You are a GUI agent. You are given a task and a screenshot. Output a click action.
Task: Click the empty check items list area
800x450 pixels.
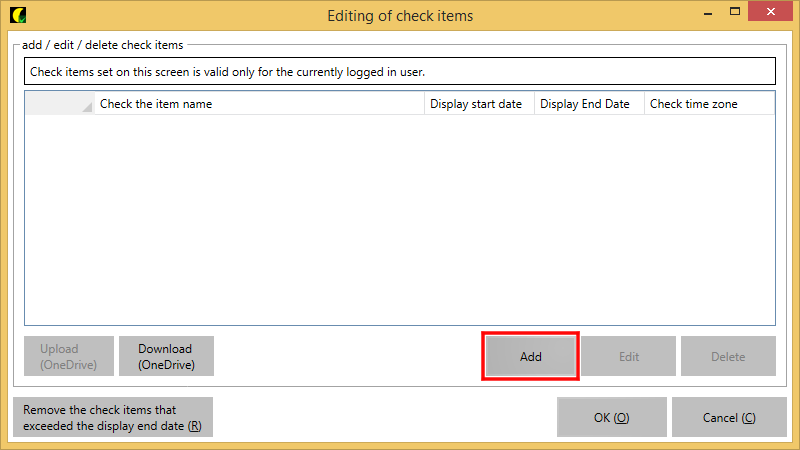pyautogui.click(x=400, y=220)
